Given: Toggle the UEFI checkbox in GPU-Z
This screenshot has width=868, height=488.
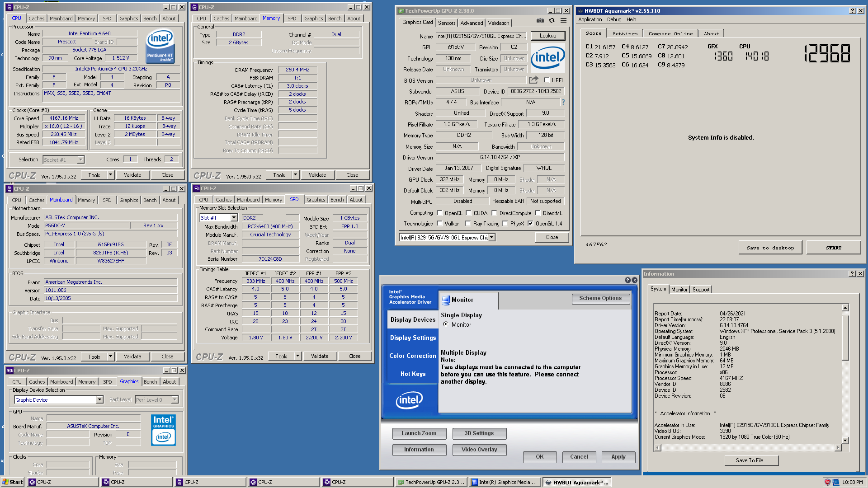Looking at the screenshot, I should coord(547,80).
